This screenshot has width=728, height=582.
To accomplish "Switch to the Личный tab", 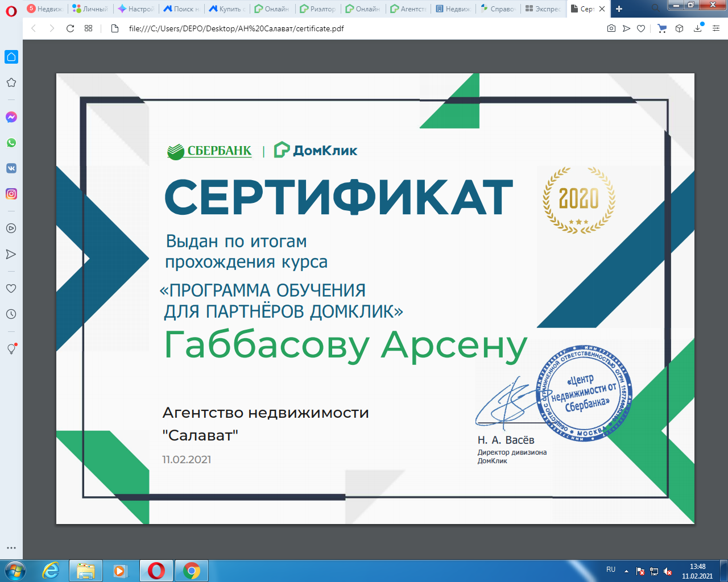I will (x=90, y=9).
